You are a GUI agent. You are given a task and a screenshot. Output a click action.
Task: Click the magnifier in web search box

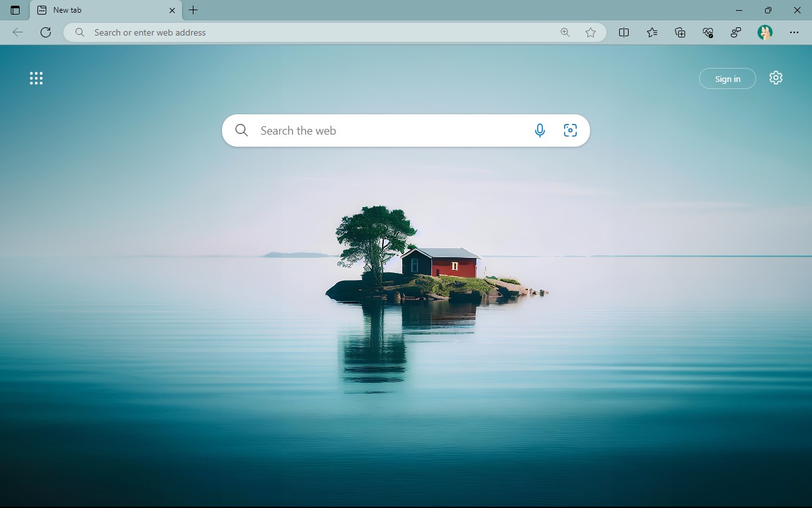coord(241,130)
